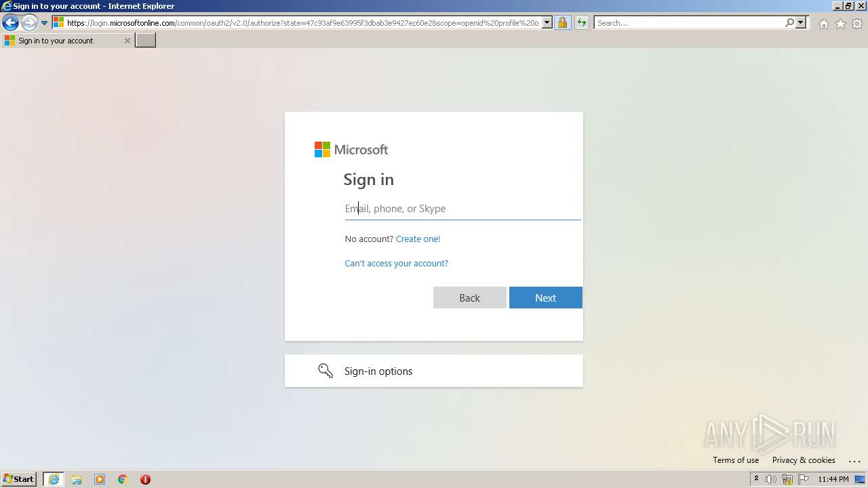
Task: Click the volume speaker tray icon
Action: coord(771,479)
